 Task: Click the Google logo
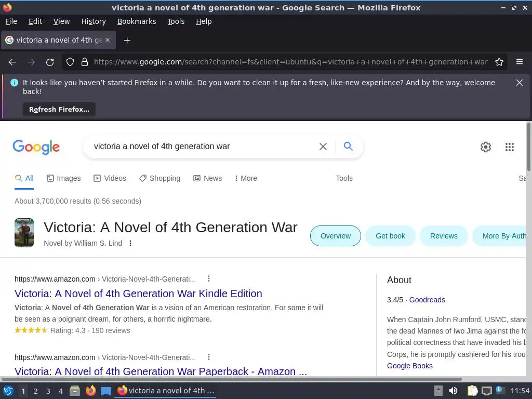tap(36, 147)
